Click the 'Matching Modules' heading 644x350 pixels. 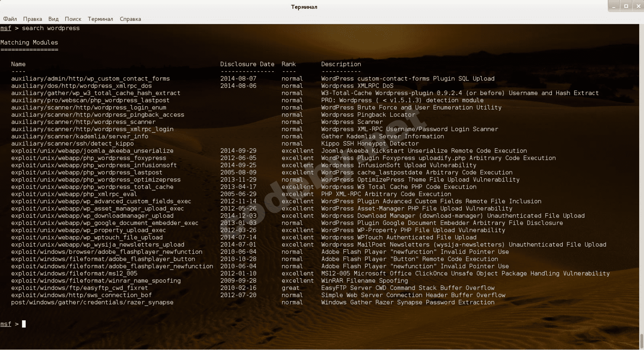29,43
